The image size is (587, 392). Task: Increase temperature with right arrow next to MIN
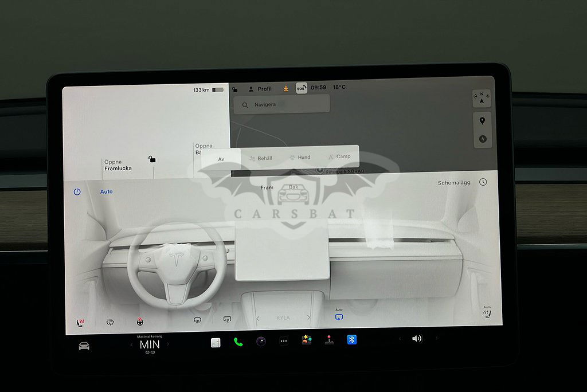(168, 344)
